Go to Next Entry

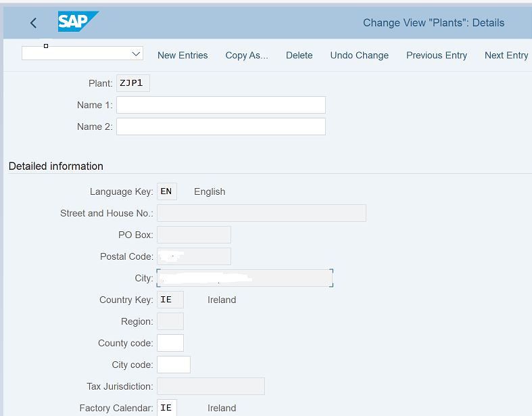506,55
